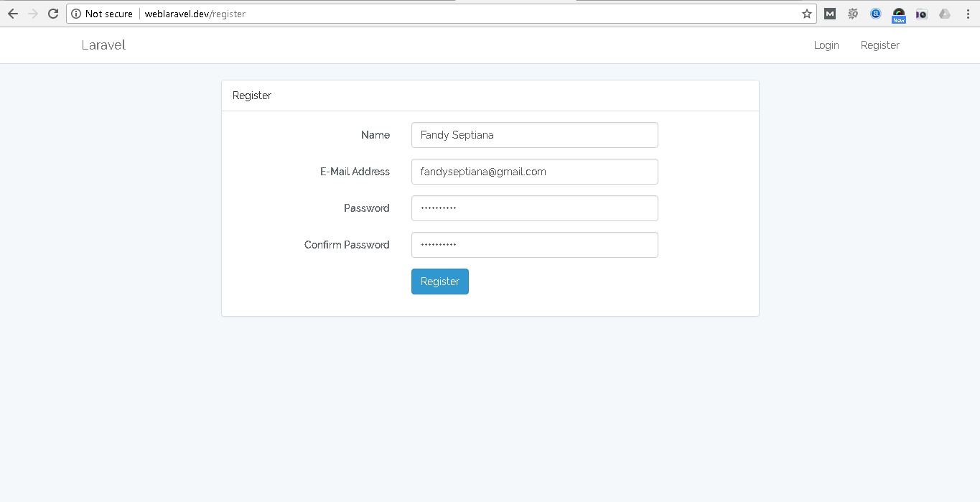Open the Google Drive extension icon
Image resolution: width=980 pixels, height=502 pixels.
coord(944,13)
